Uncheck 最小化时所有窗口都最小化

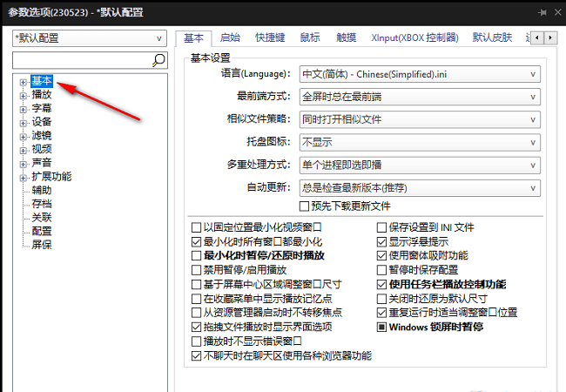click(196, 242)
